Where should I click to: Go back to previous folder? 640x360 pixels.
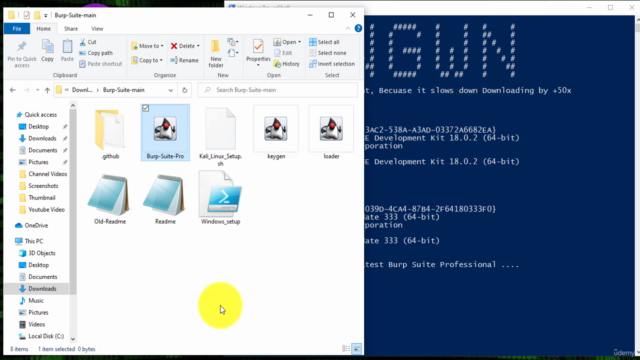(x=13, y=90)
